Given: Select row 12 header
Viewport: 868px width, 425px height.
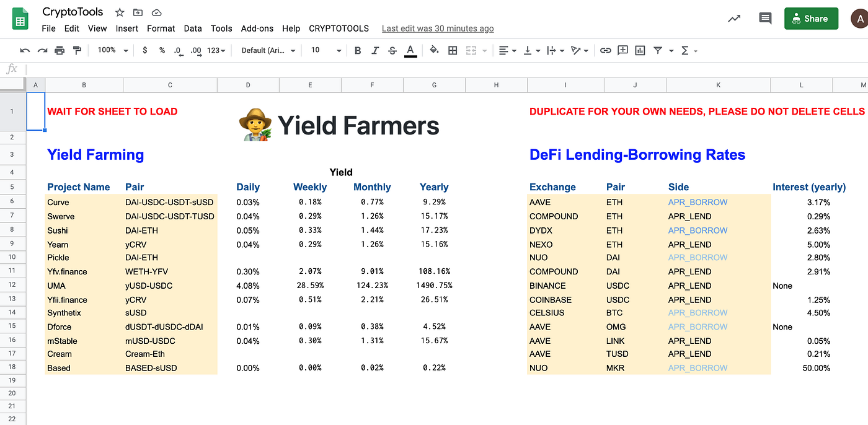Looking at the screenshot, I should tap(12, 286).
